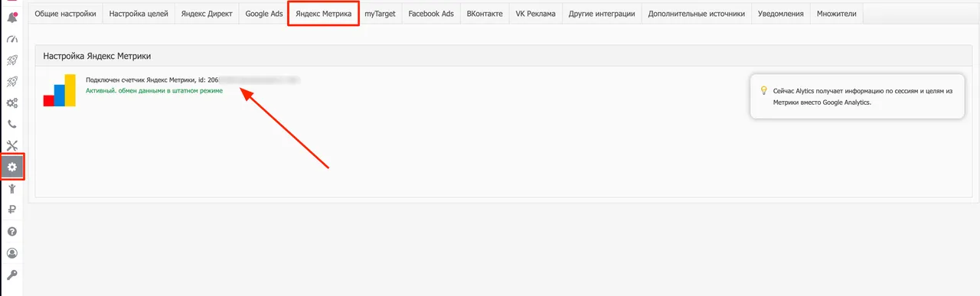980x296 pixels.
Task: Go to the Дополнительные источники tab
Action: click(x=696, y=14)
